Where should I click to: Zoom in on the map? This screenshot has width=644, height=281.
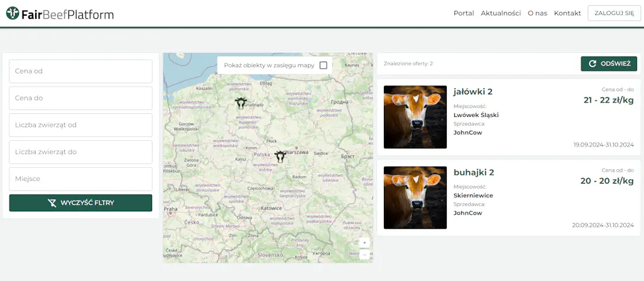point(364,243)
